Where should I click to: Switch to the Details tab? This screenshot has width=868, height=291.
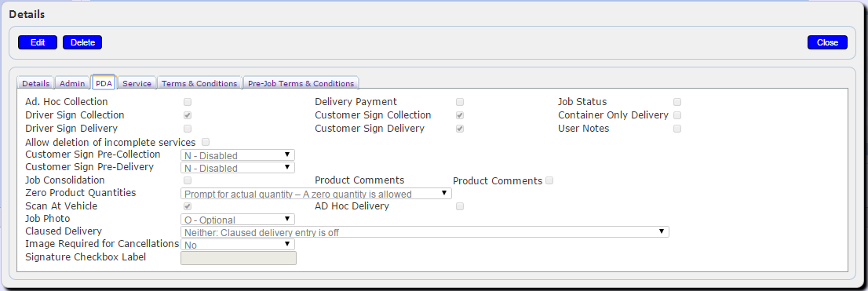point(36,84)
